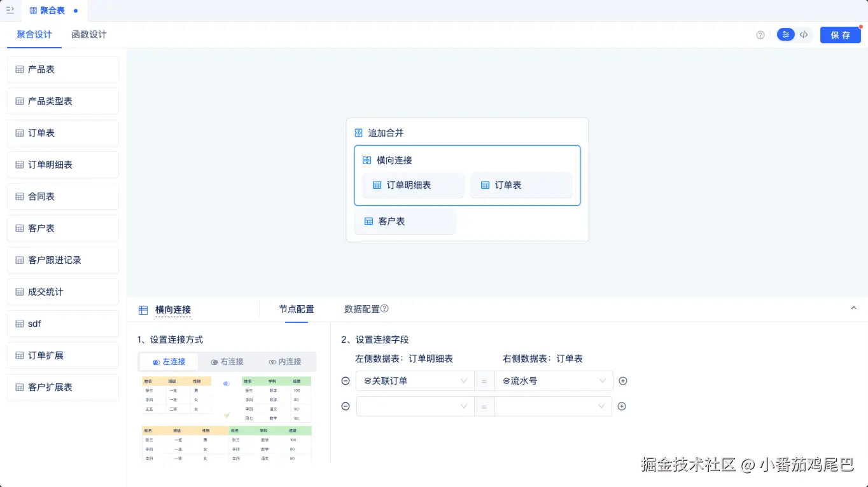Select 客户表 in the left table list

pos(63,228)
